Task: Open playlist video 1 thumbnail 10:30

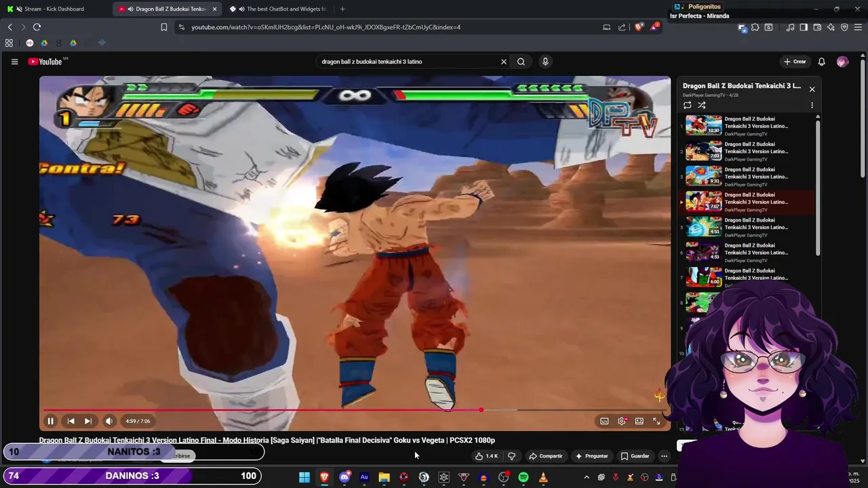Action: pos(703,125)
